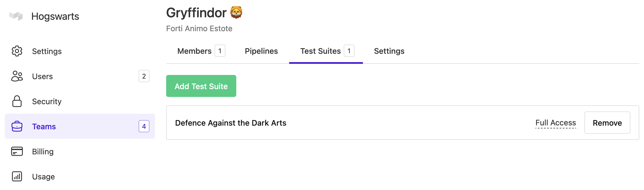Select the Test Suites tab

pyautogui.click(x=320, y=51)
